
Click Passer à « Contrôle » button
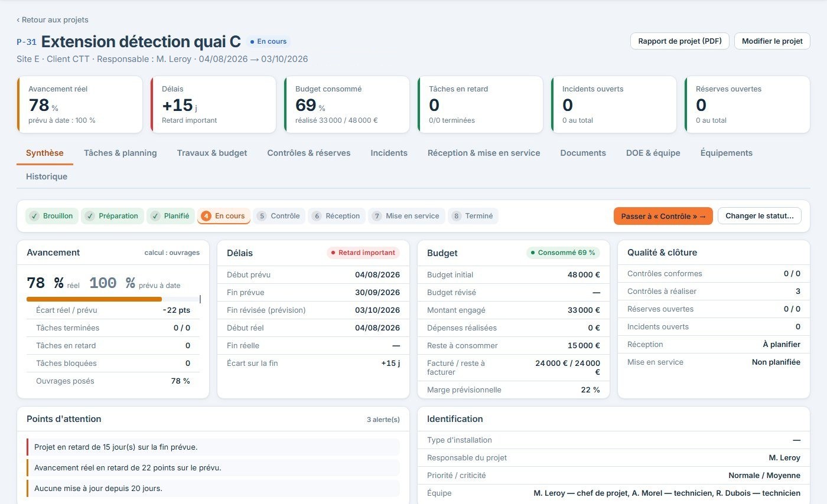point(663,216)
